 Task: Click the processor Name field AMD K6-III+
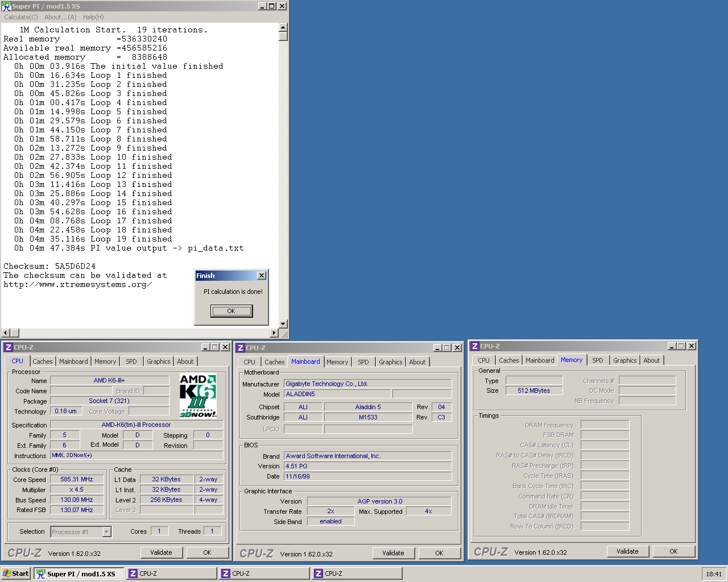[109, 380]
